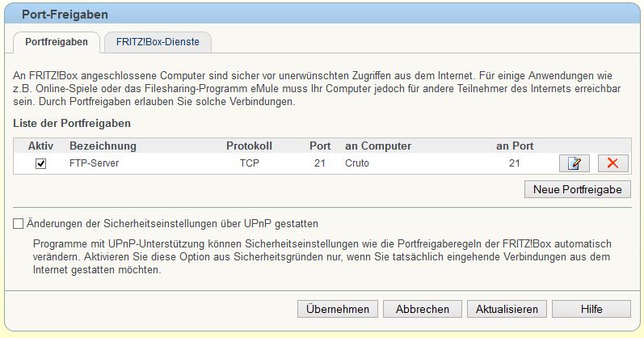Screen dimensions: 644x338
Task: Select the Portfreigaben tab
Action: (57, 41)
